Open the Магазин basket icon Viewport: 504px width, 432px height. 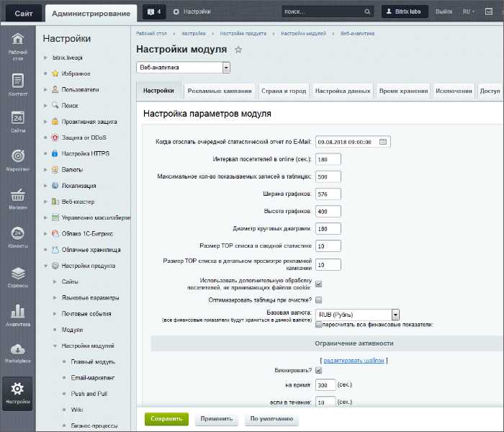(x=18, y=195)
